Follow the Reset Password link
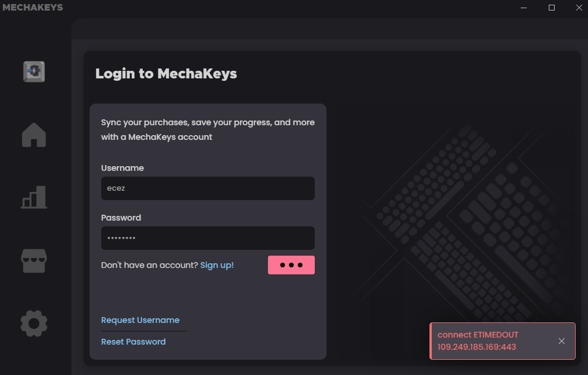This screenshot has height=375, width=588. tap(133, 342)
